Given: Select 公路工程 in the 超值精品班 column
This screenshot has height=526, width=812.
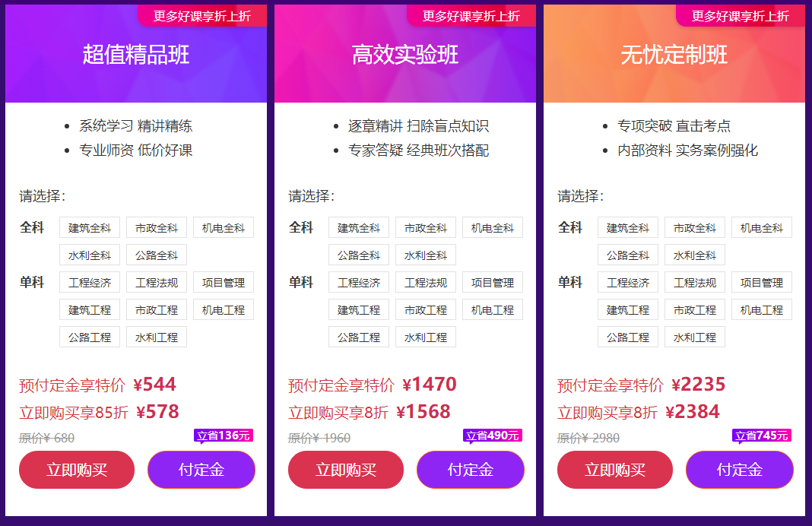Looking at the screenshot, I should click(x=89, y=337).
